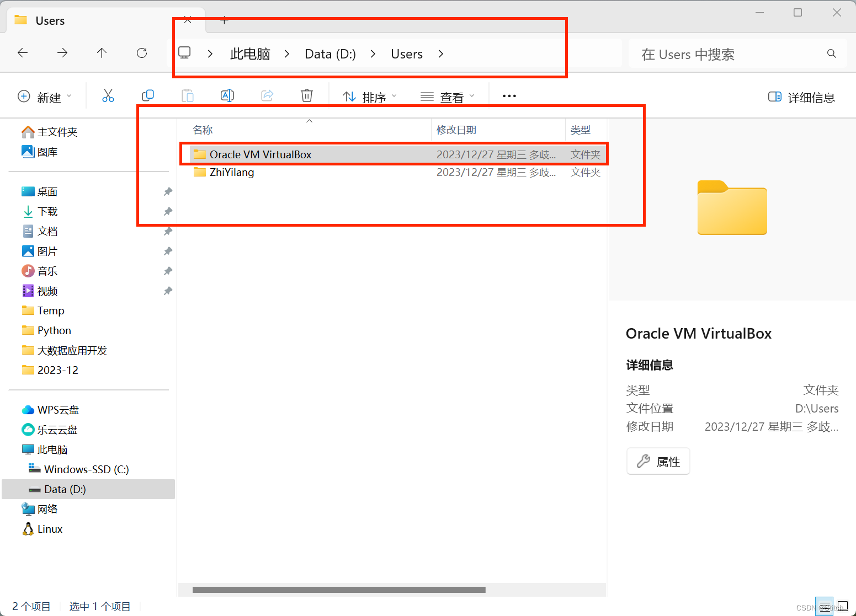The width and height of the screenshot is (856, 616).
Task: Refresh the current folder view
Action: 142,53
